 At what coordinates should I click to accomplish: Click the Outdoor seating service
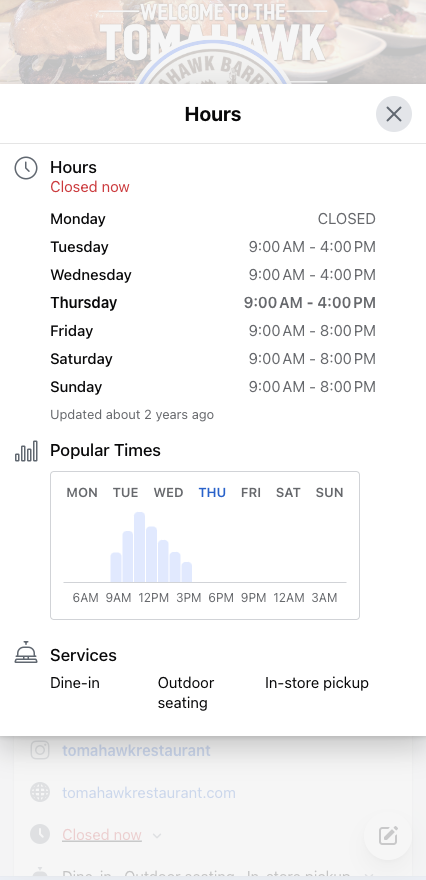click(x=186, y=693)
